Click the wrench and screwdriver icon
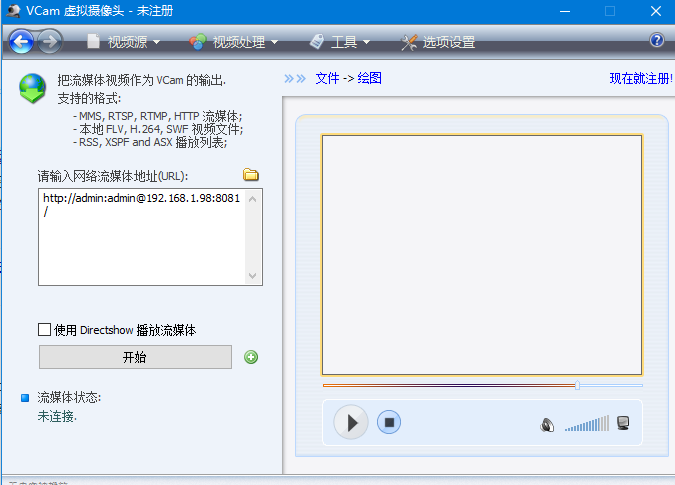Screen dimensions: 675x485 [x=409, y=42]
